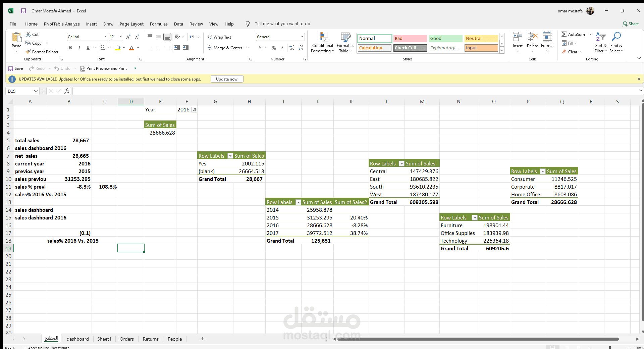Switch to the Formulas ribbon tab

[159, 24]
